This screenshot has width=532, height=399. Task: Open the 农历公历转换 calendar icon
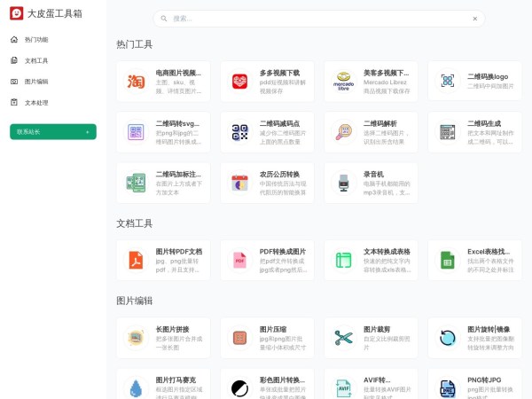point(239,183)
